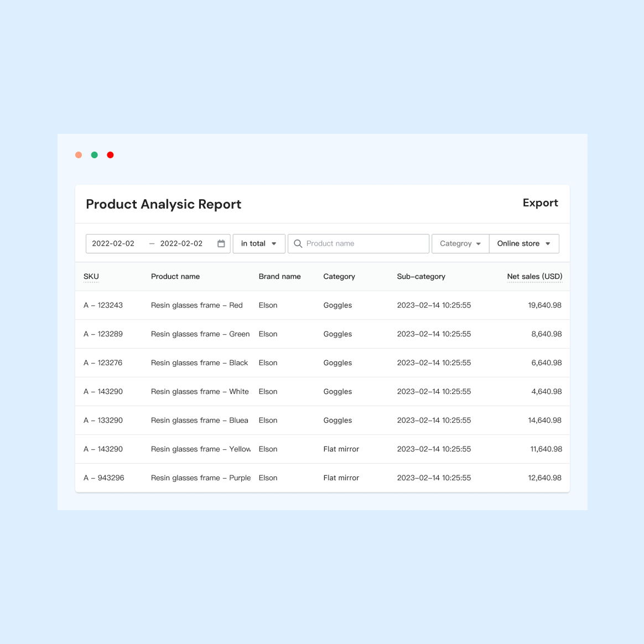
Task: Click the Brand name column header
Action: coord(280,277)
